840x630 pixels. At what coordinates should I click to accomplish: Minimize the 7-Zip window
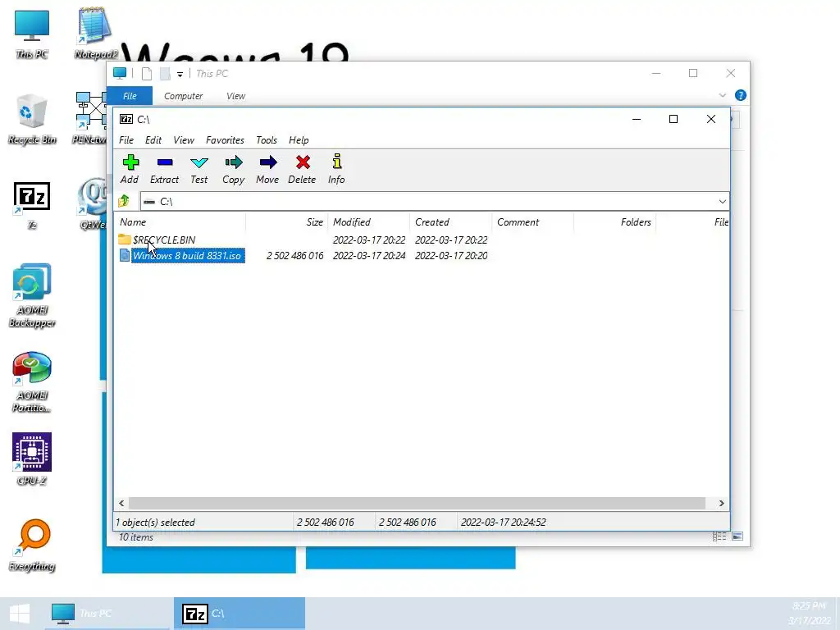[637, 119]
